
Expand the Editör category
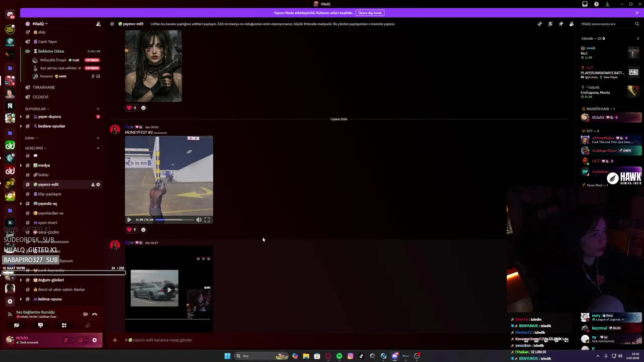pos(31,138)
